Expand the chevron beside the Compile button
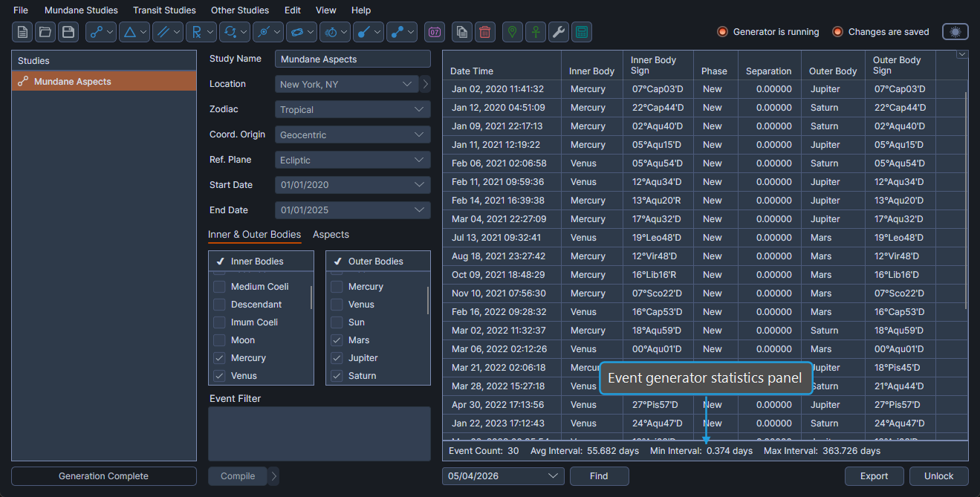The width and height of the screenshot is (980, 497). (x=275, y=477)
